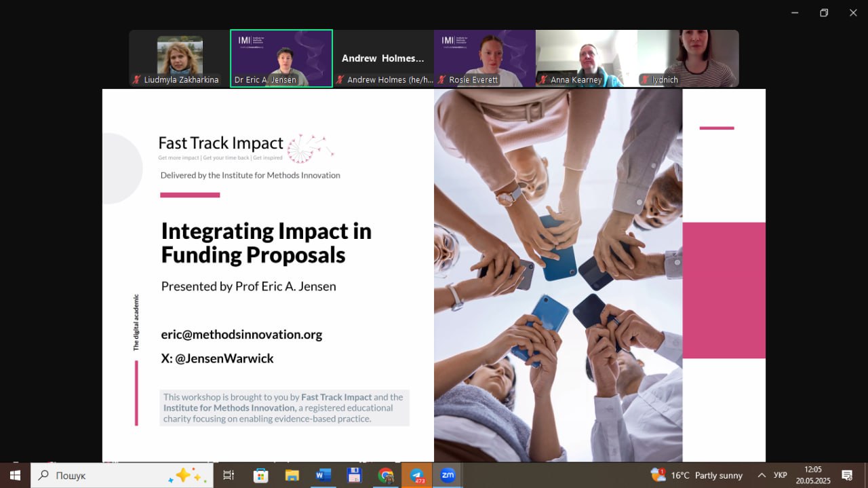This screenshot has height=488, width=868.
Task: Open the notification center icon
Action: tap(847, 475)
